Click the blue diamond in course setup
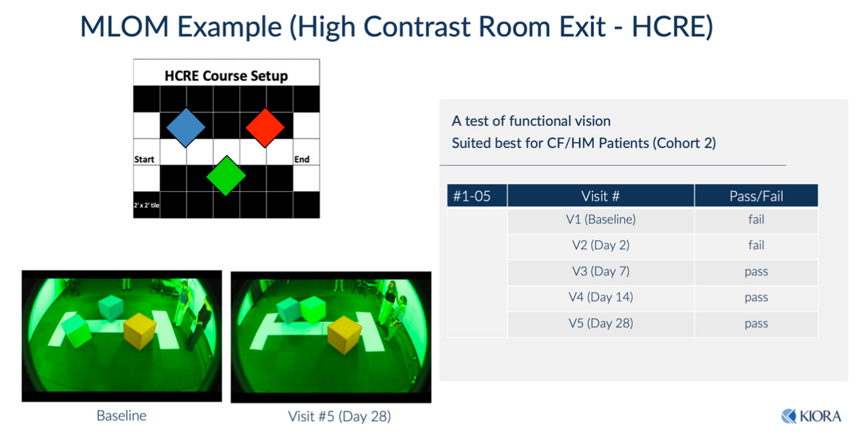 coord(186,126)
